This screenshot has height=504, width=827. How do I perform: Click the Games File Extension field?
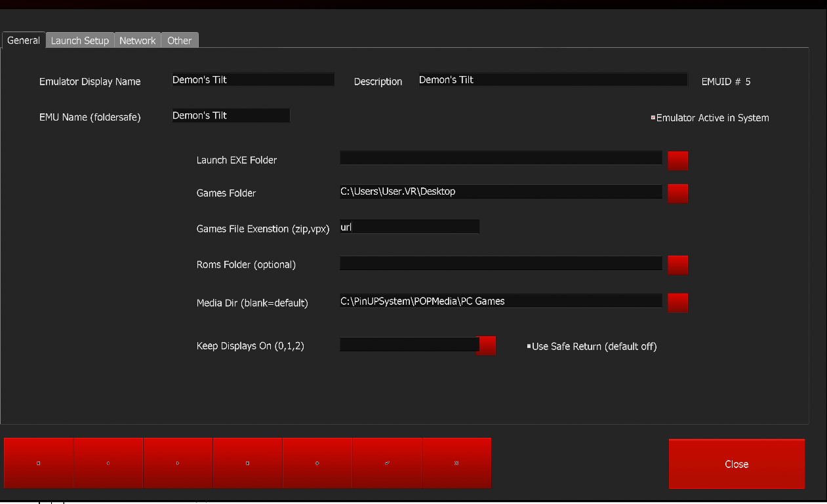(409, 227)
